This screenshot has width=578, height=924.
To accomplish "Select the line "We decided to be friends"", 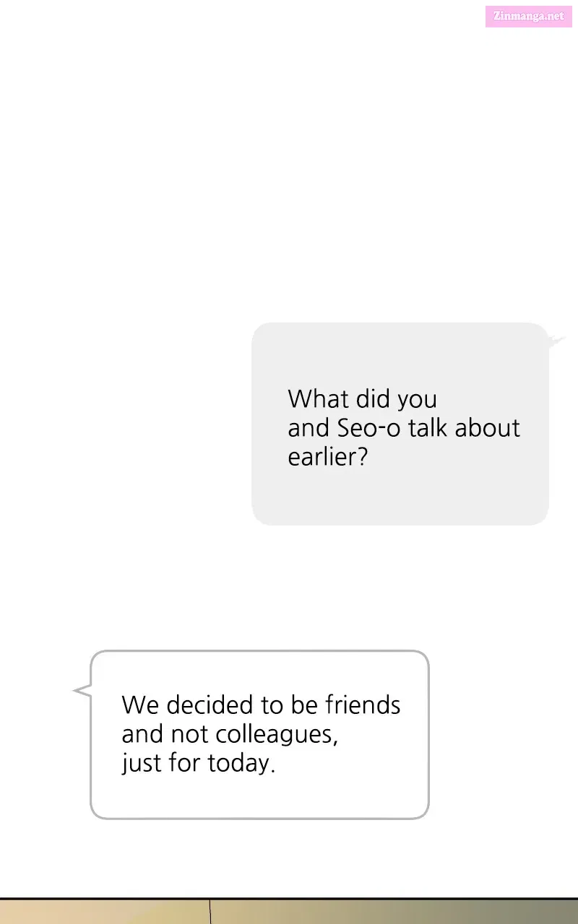I will (261, 705).
